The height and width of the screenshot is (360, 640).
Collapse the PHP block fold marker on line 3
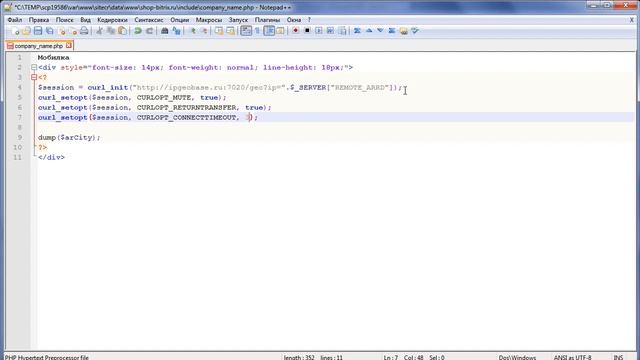[34, 77]
